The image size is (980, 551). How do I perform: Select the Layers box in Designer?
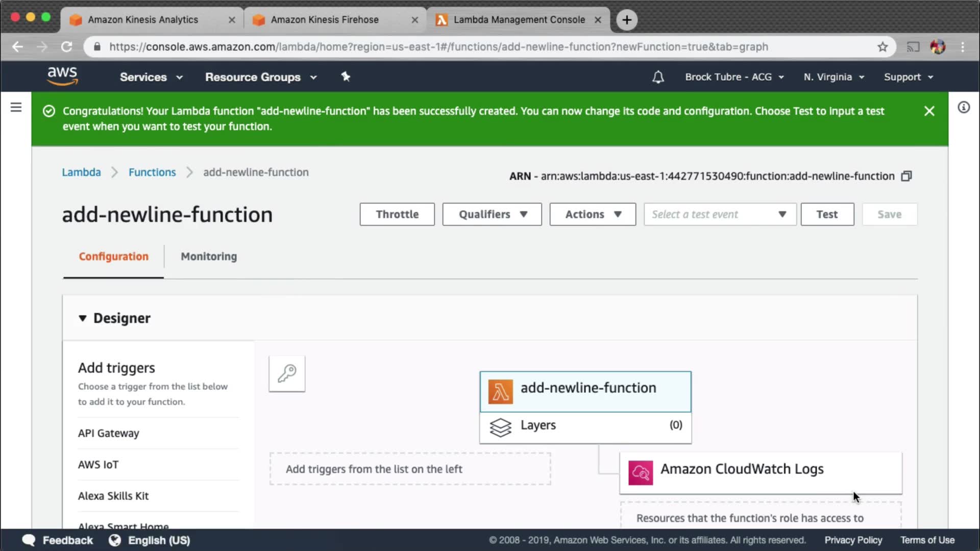585,425
